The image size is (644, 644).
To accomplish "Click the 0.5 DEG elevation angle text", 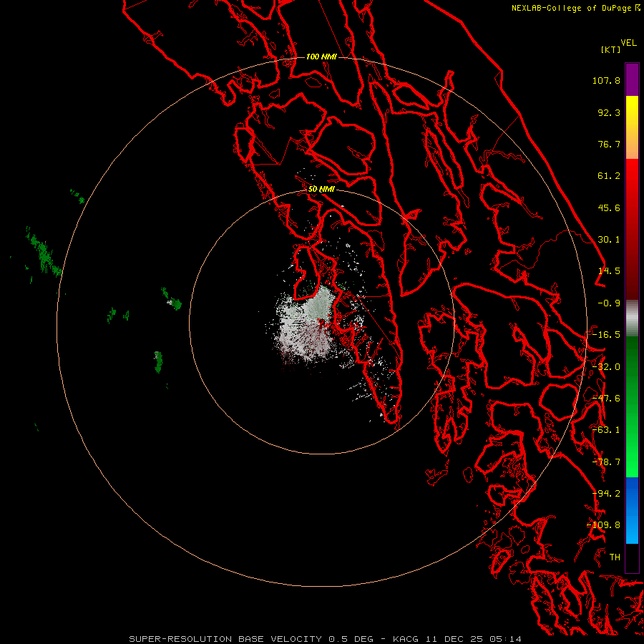I will point(351,639).
